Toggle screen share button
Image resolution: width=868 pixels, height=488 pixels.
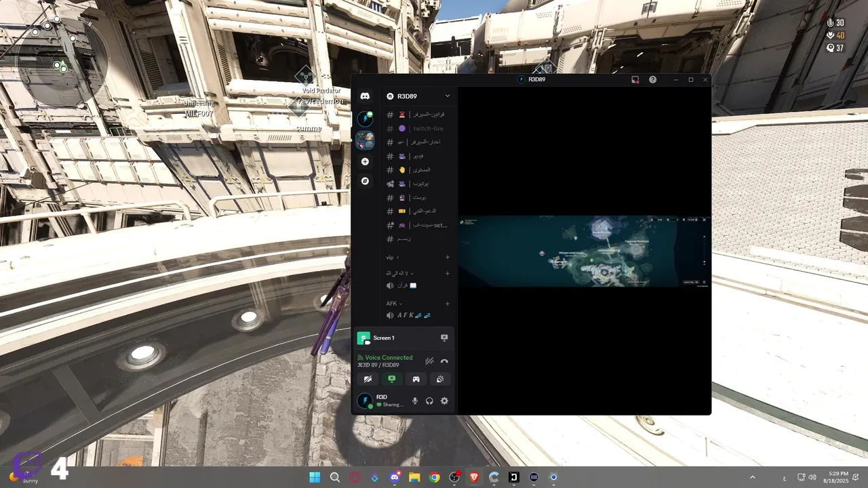(x=392, y=380)
